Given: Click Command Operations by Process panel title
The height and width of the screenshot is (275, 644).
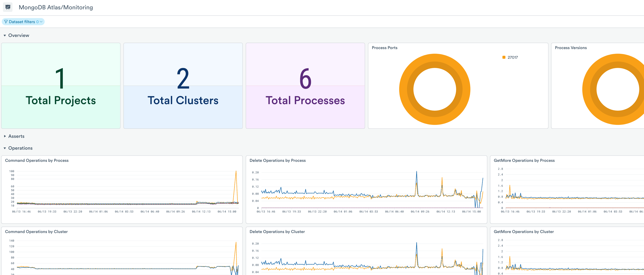Looking at the screenshot, I should point(37,160).
